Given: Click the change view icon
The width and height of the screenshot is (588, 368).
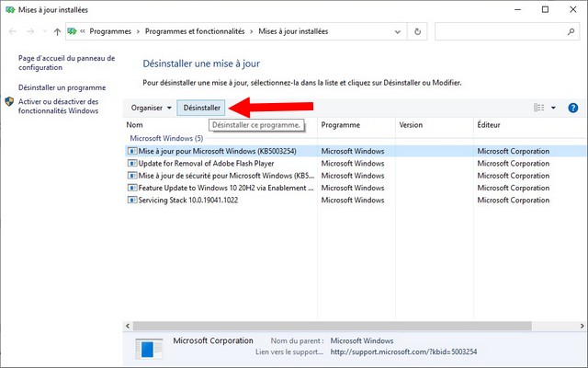Looking at the screenshot, I should 539,108.
